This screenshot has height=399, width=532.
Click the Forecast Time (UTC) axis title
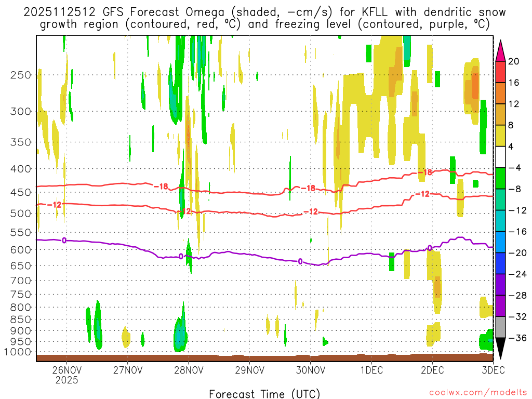click(264, 393)
